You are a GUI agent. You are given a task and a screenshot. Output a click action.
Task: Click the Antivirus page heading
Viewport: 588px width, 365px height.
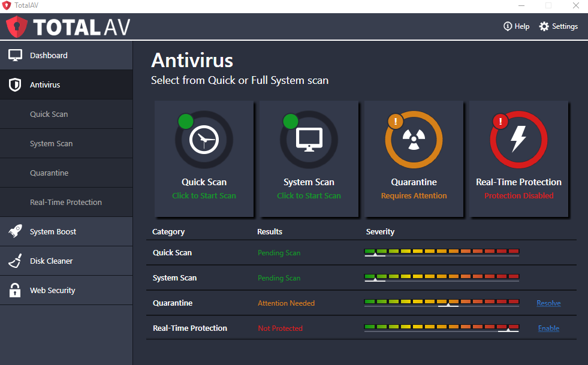[192, 61]
